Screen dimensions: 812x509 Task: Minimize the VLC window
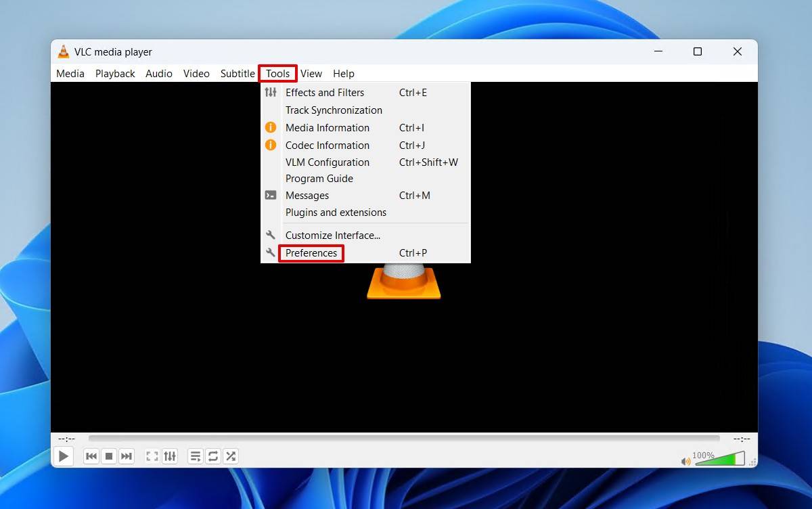(x=658, y=51)
